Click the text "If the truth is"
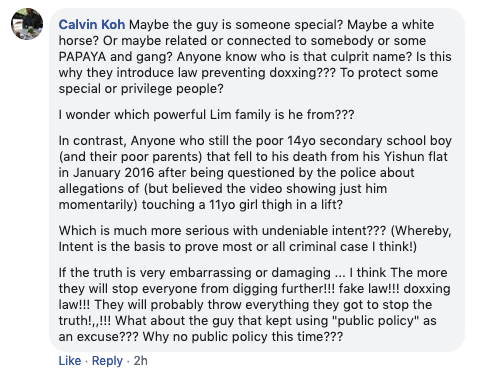This screenshot has width=499, height=380. (x=97, y=273)
